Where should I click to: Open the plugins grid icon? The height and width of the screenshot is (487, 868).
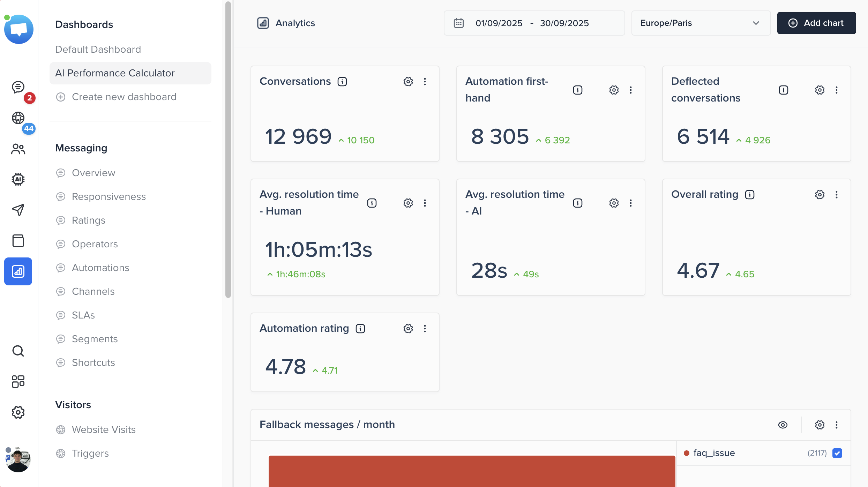click(18, 382)
